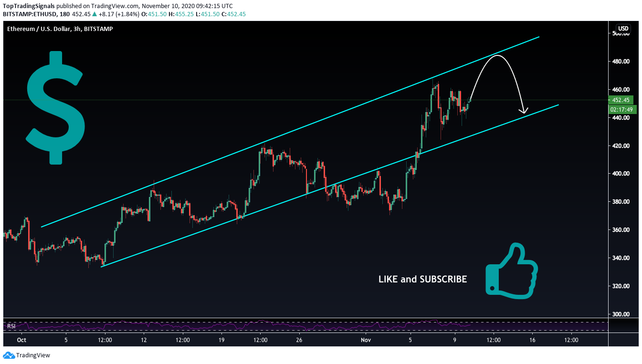This screenshot has height=364, width=642.
Task: Select the LIKE and SUBSCRIBE text note
Action: 423,279
